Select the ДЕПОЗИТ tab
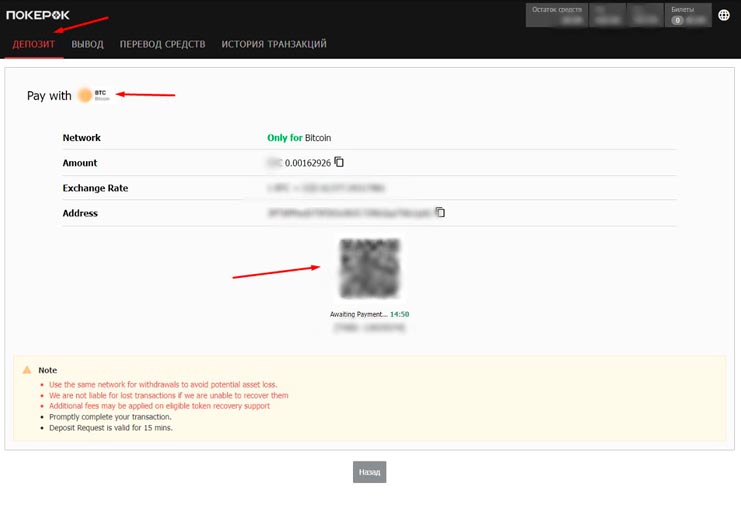This screenshot has width=741, height=515. pos(33,44)
